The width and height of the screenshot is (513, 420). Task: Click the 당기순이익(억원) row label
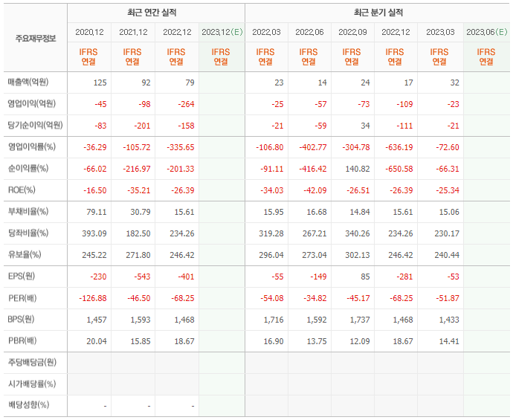coord(36,126)
